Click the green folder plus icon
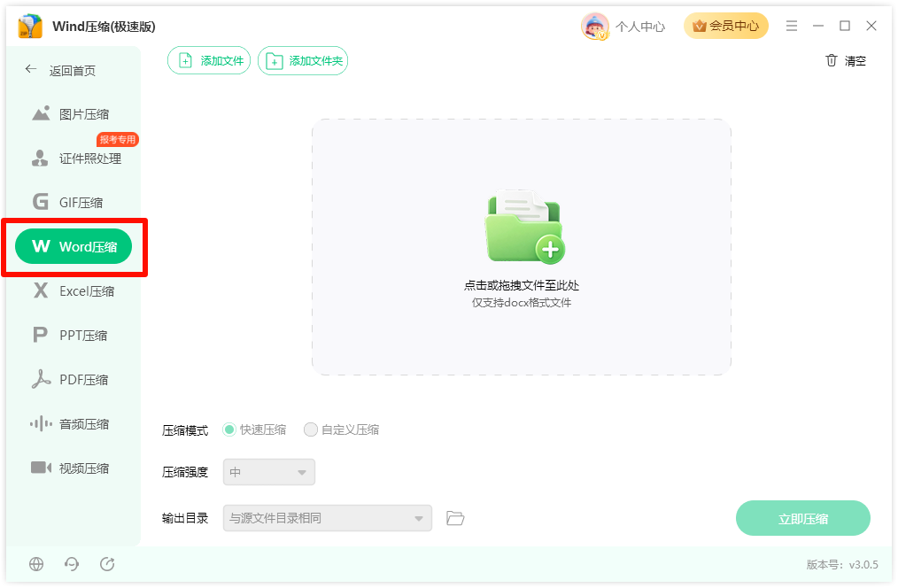The height and width of the screenshot is (588, 898). (524, 228)
